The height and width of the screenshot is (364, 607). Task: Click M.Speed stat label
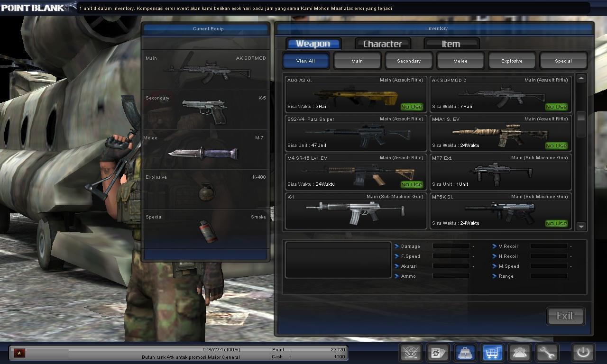coord(509,266)
